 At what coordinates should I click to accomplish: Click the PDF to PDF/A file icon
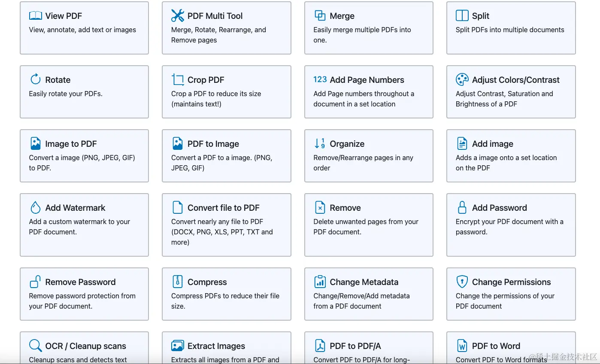[320, 346]
